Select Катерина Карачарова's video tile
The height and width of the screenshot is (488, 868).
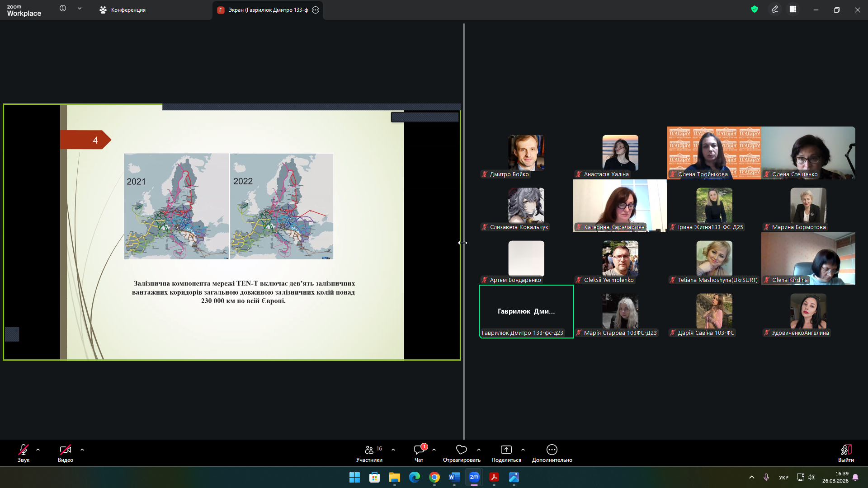(620, 206)
